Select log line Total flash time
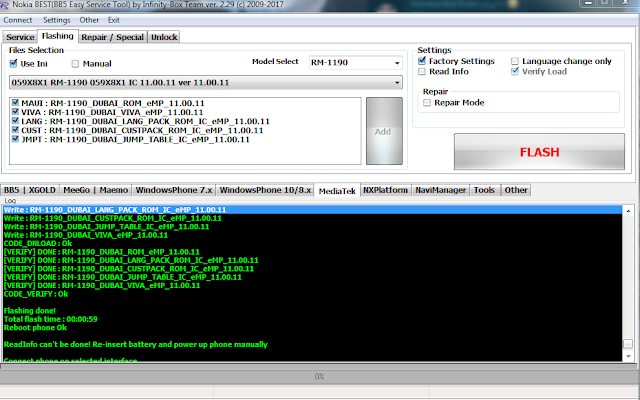Image resolution: width=640 pixels, height=400 pixels. pyautogui.click(x=51, y=319)
